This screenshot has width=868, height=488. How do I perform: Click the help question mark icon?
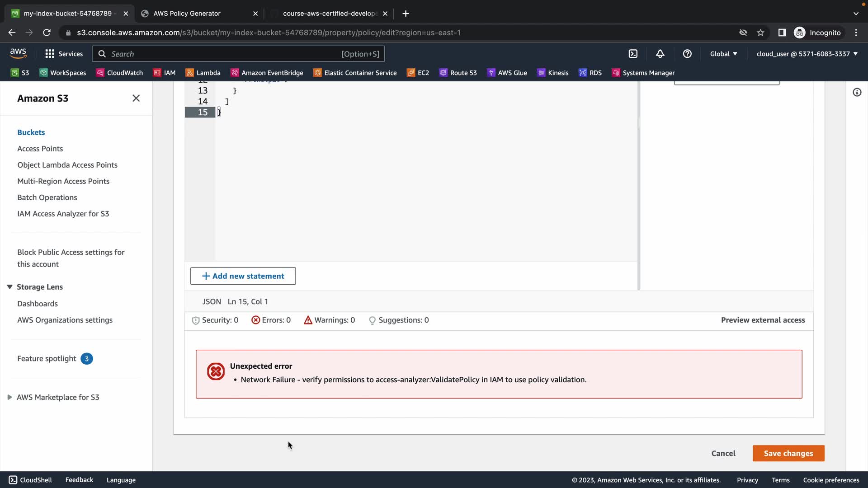687,54
